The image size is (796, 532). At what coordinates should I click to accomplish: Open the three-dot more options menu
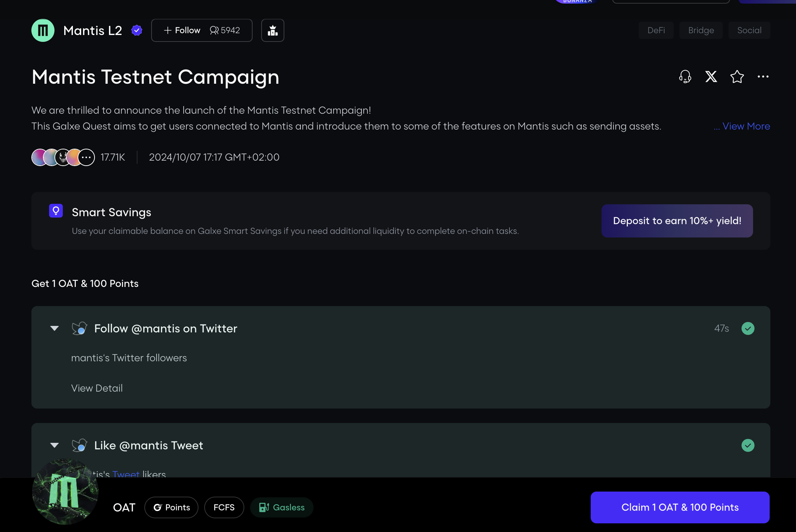pyautogui.click(x=763, y=77)
